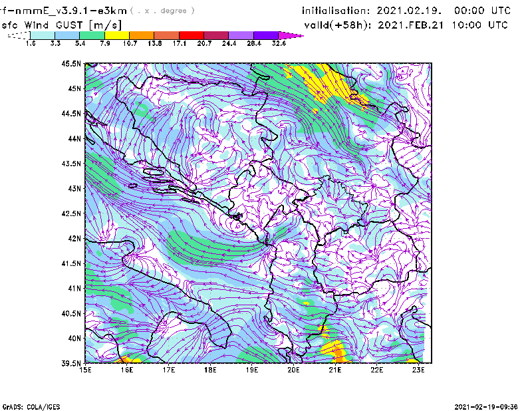This screenshot has width=532, height=411.
Task: Click the 23E longitude label
Action: coord(418,370)
